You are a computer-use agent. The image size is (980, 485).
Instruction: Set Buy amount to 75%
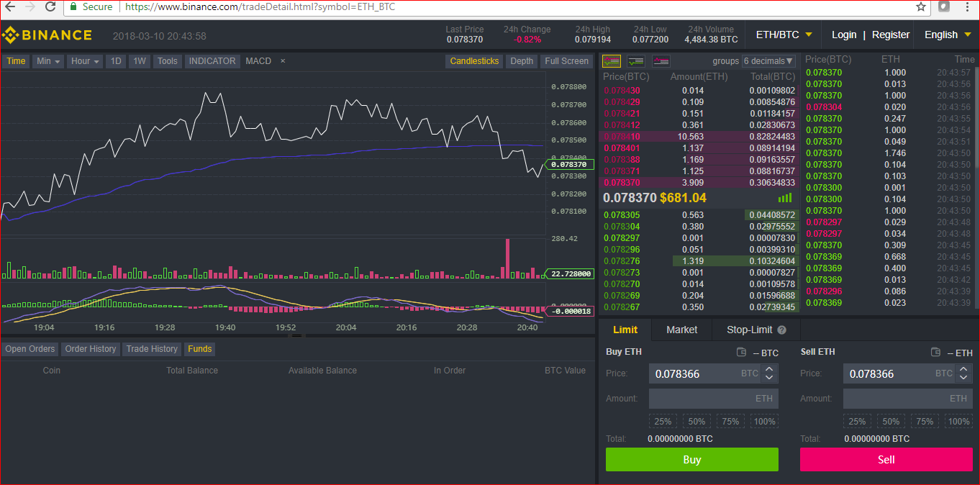[x=730, y=422]
